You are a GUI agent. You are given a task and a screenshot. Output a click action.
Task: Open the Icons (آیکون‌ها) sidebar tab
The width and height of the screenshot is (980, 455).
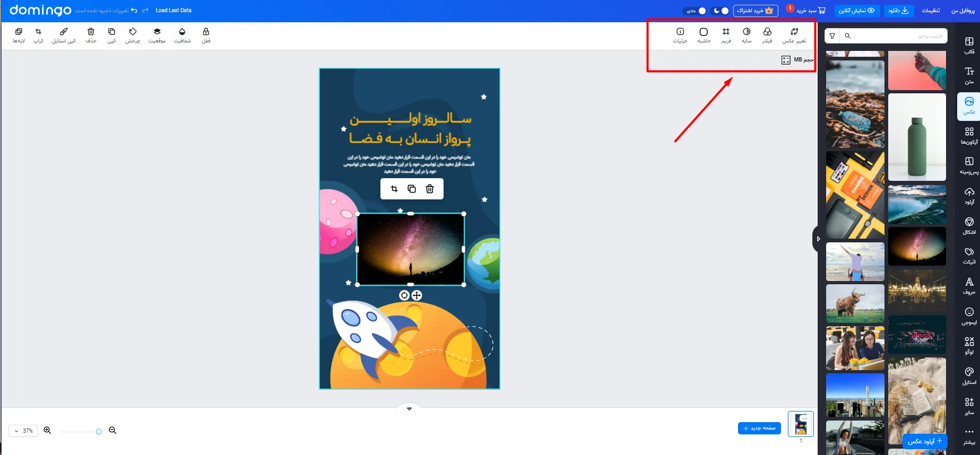969,136
